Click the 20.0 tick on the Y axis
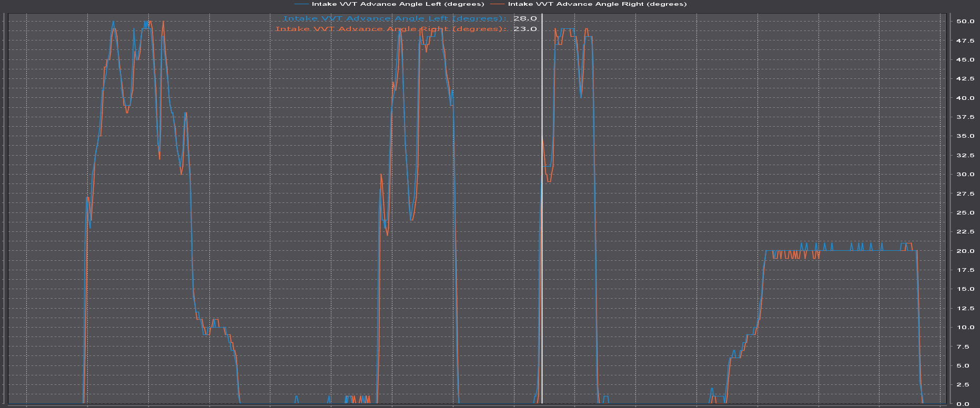This screenshot has width=980, height=408. pos(965,251)
